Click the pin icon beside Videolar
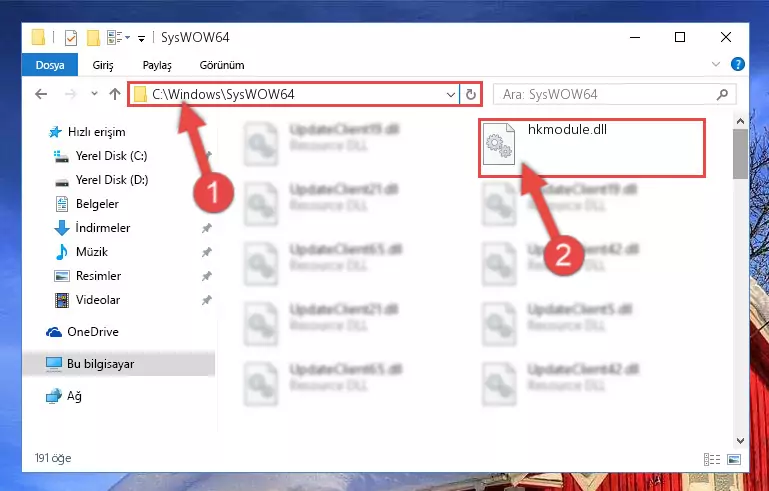The image size is (769, 491). (206, 300)
